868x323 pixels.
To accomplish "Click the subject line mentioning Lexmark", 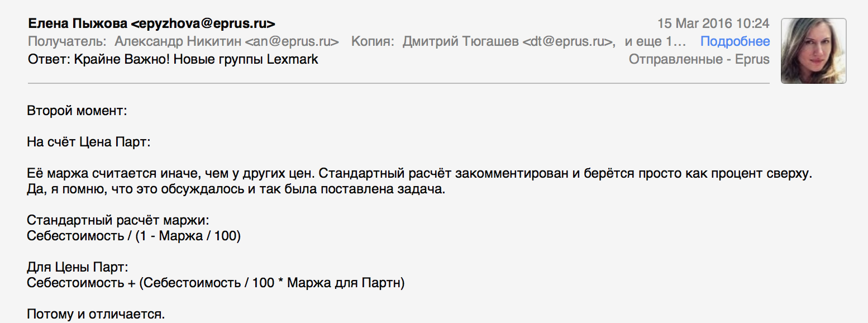I will pos(173,59).
